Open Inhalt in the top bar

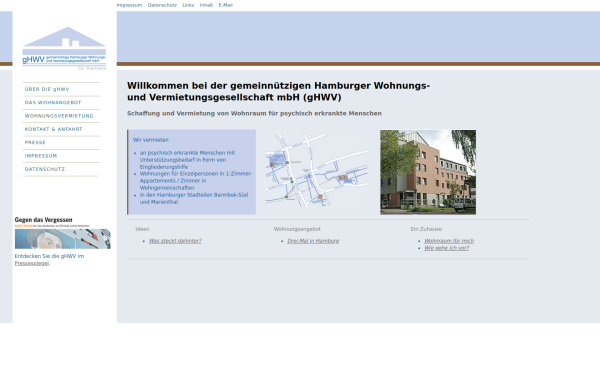point(206,5)
